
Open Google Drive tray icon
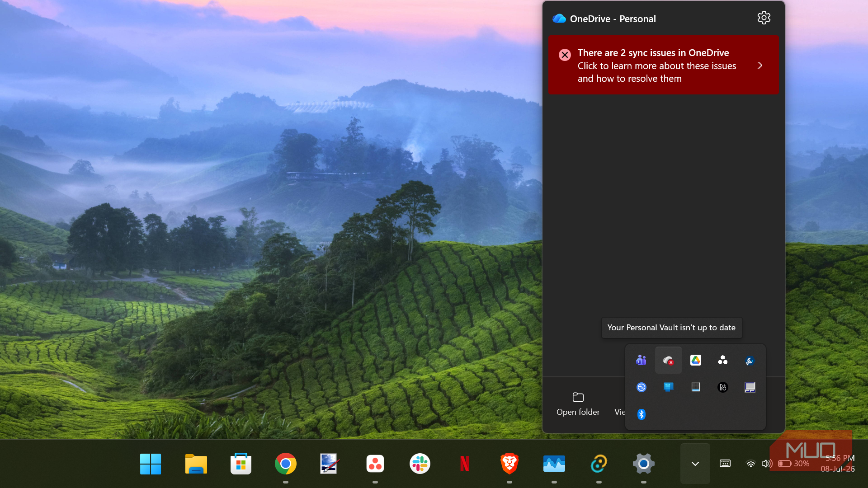pos(695,360)
